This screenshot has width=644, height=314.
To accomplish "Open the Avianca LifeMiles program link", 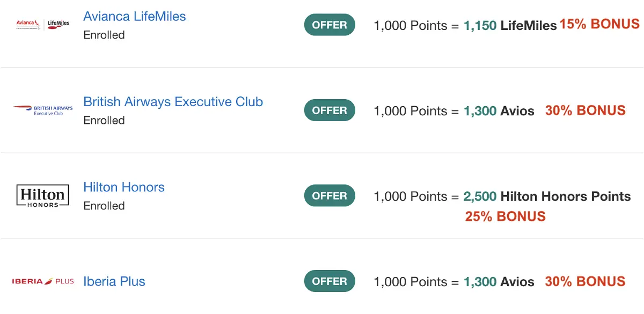I will pos(135,16).
